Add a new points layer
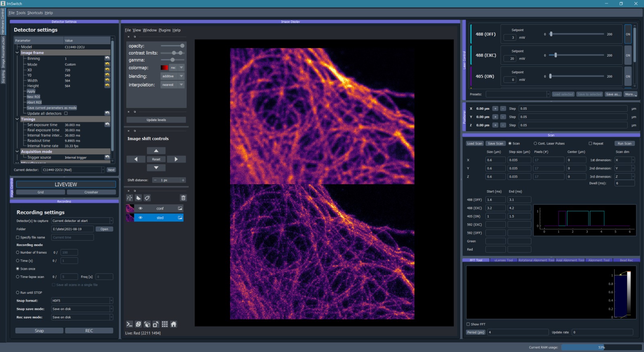Viewport: 644px width, 352px height. tap(130, 198)
